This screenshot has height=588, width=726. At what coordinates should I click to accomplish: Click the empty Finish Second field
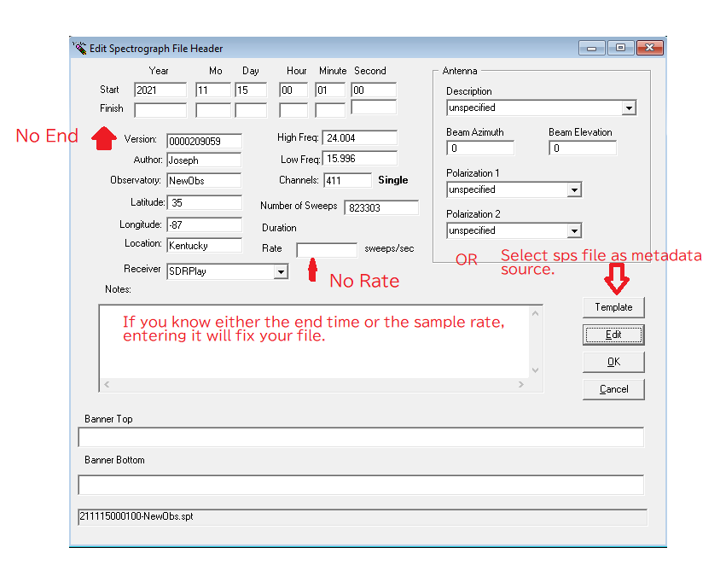click(x=374, y=107)
